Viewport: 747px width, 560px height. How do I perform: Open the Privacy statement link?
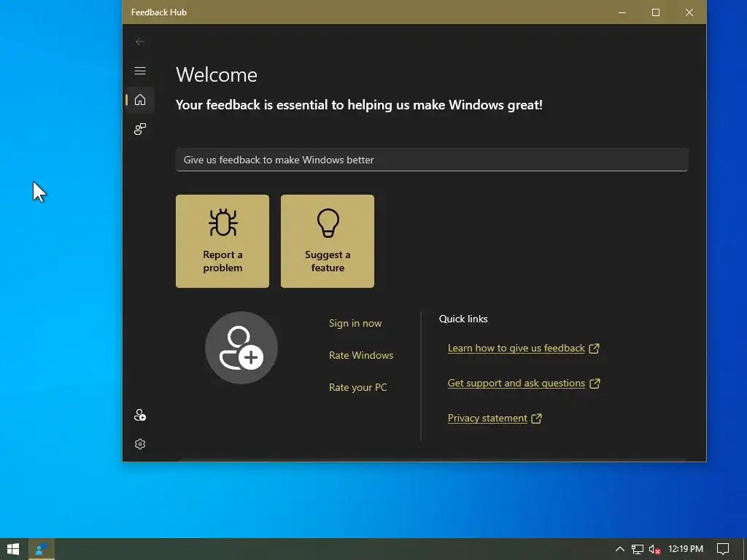[x=495, y=418]
